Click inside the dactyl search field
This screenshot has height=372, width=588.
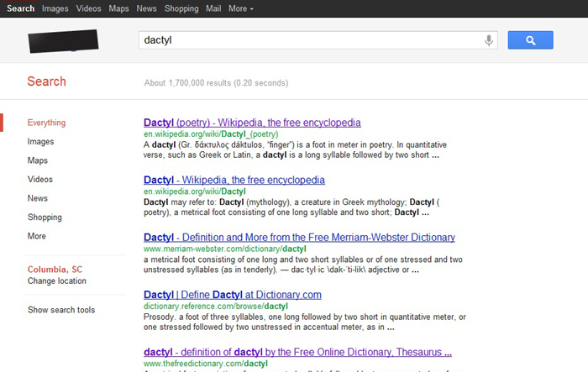click(x=312, y=40)
